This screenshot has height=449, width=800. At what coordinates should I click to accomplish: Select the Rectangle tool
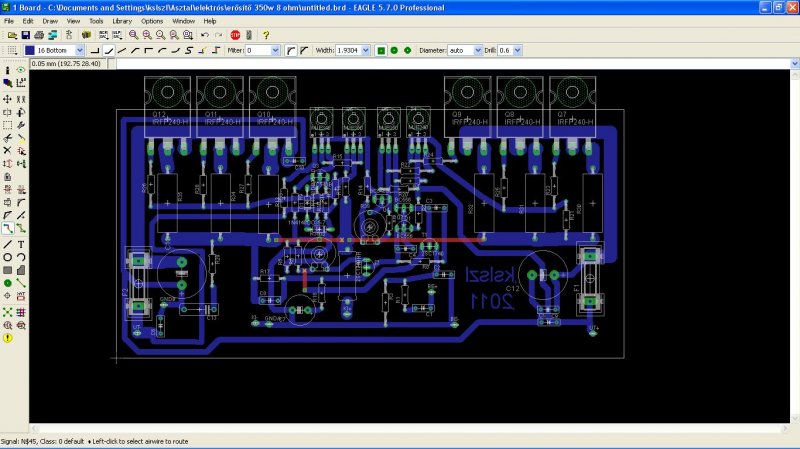pos(8,270)
